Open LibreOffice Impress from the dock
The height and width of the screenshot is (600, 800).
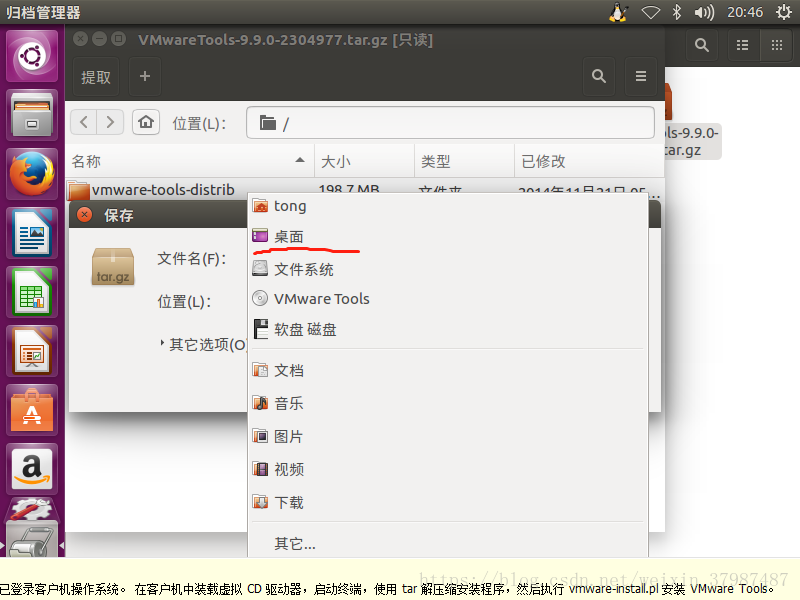pyautogui.click(x=32, y=352)
